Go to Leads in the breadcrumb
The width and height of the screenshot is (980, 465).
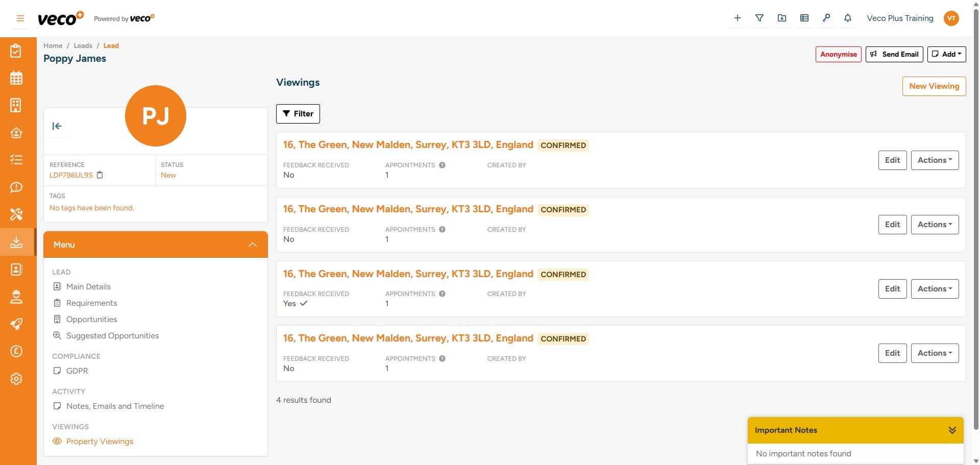coord(83,45)
